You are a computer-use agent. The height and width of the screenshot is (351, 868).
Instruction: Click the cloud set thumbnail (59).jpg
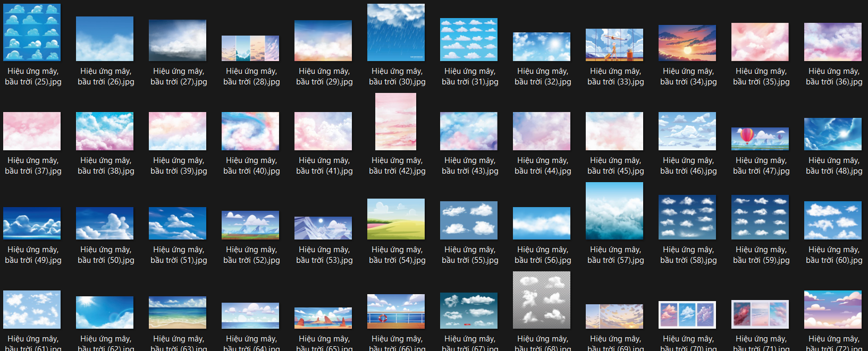click(x=760, y=217)
